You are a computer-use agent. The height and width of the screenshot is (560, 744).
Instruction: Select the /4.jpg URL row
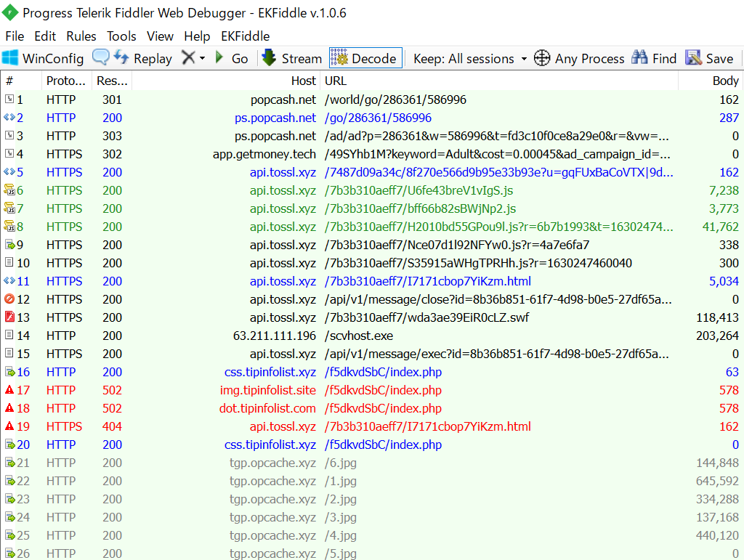[x=340, y=536]
